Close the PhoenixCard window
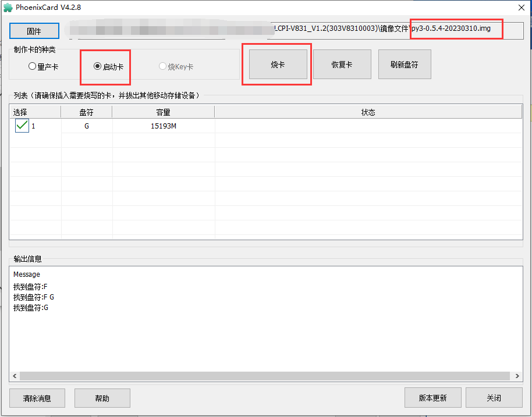The width and height of the screenshot is (532, 417). tap(522, 8)
